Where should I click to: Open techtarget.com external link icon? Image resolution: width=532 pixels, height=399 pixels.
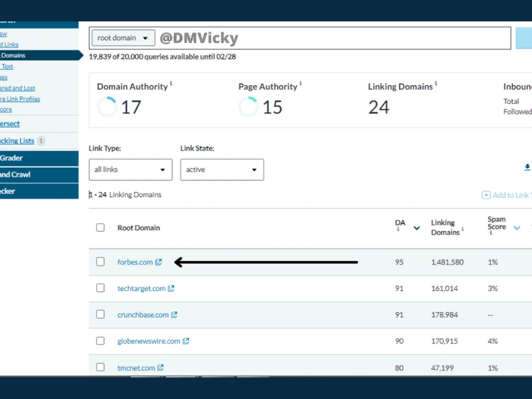tap(171, 288)
